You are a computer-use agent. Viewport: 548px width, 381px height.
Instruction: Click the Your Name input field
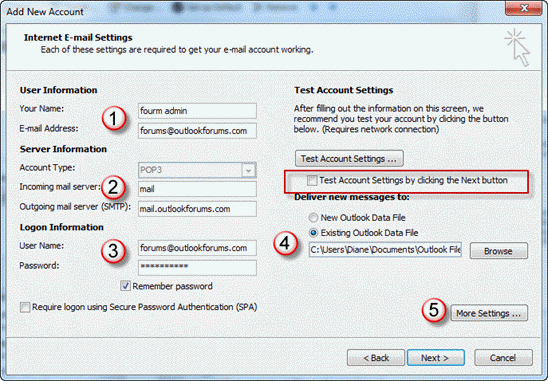click(x=197, y=111)
